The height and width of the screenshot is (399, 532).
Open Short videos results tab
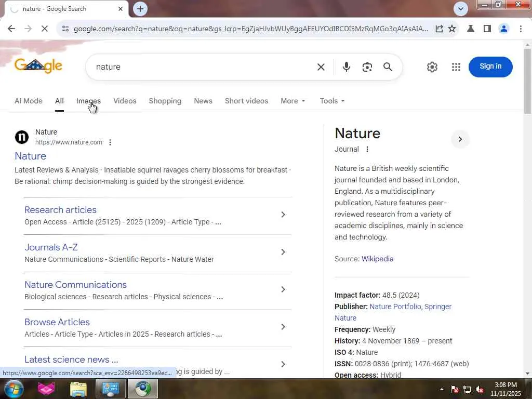coord(246,101)
